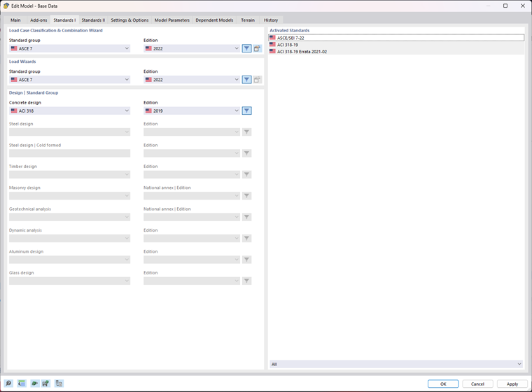The width and height of the screenshot is (532, 392).
Task: Open the Model Parameters tab
Action: coord(172,20)
